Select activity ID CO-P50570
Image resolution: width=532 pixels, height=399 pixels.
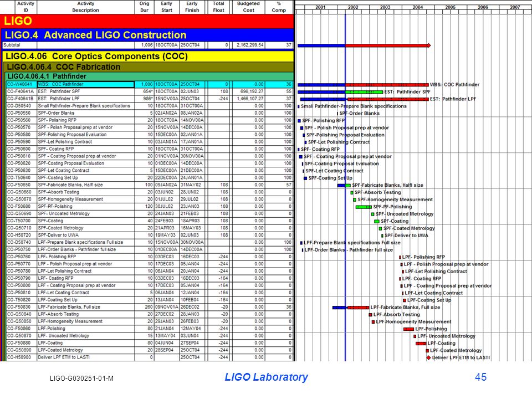(x=19, y=127)
